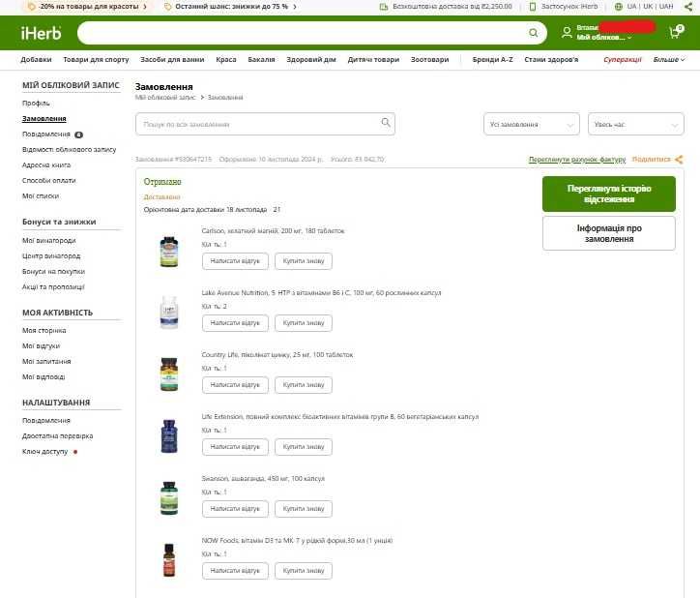Click the search magnifier icon in header

pos(533,33)
